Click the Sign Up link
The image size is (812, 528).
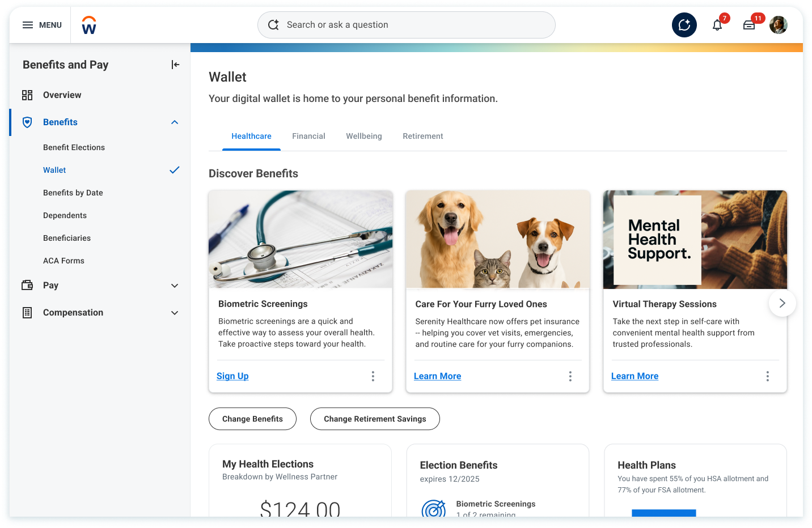232,376
